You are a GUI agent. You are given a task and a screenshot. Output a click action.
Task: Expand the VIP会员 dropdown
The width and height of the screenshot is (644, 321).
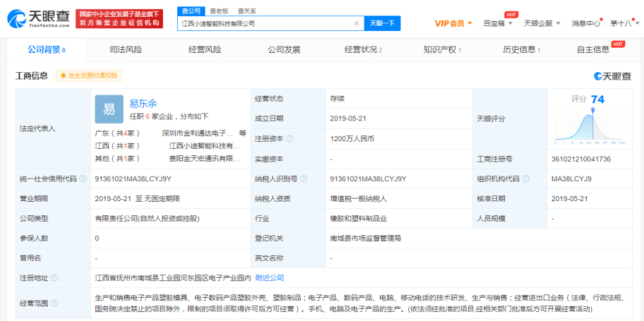pyautogui.click(x=453, y=23)
